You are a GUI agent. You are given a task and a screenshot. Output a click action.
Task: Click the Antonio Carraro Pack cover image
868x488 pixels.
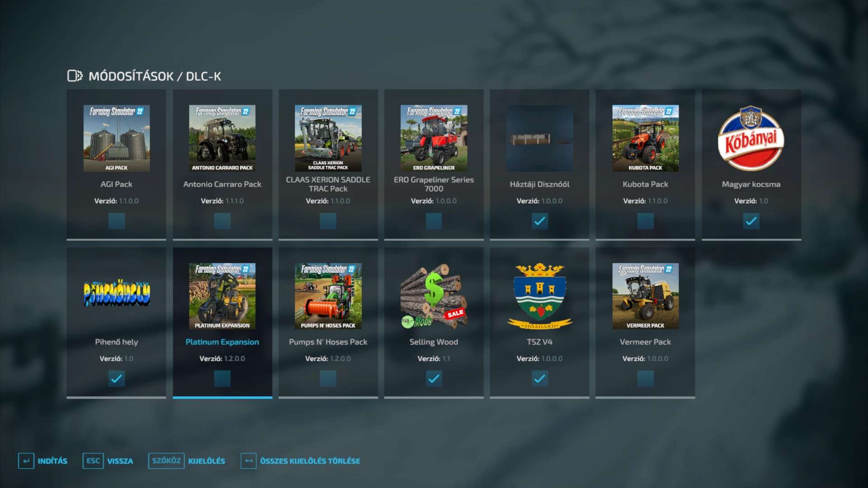(x=222, y=138)
